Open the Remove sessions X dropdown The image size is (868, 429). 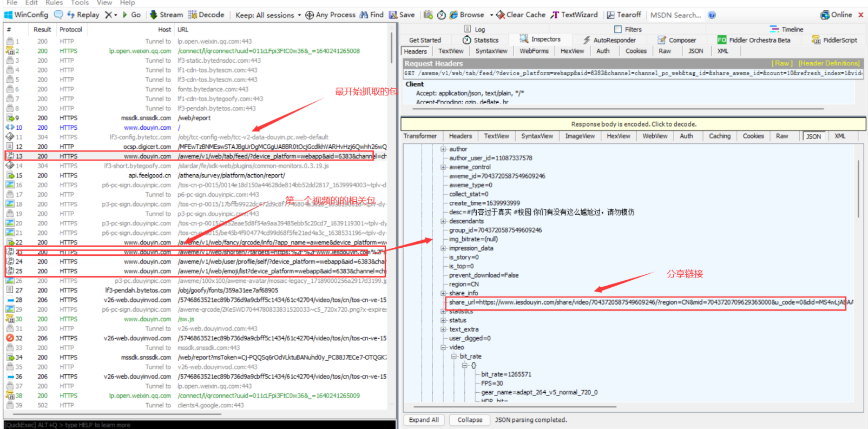tap(111, 15)
